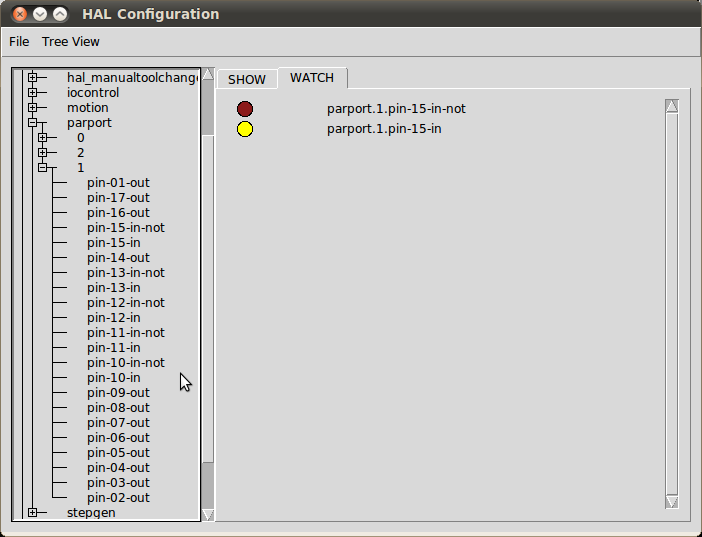This screenshot has height=537, width=702.
Task: Expand the stepgen tree node
Action: point(32,513)
